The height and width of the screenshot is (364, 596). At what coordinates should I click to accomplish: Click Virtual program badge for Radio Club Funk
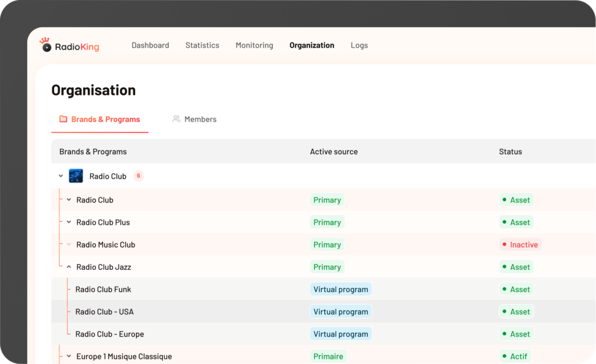point(340,290)
